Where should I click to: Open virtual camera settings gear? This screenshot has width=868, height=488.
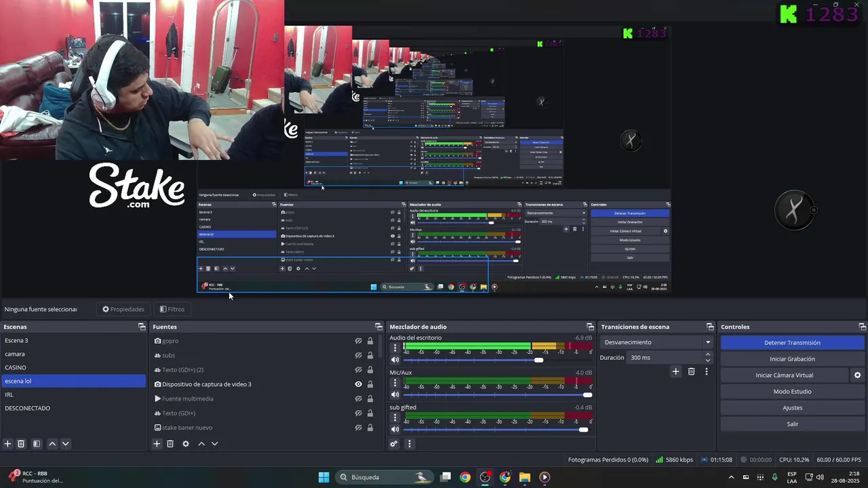click(857, 375)
